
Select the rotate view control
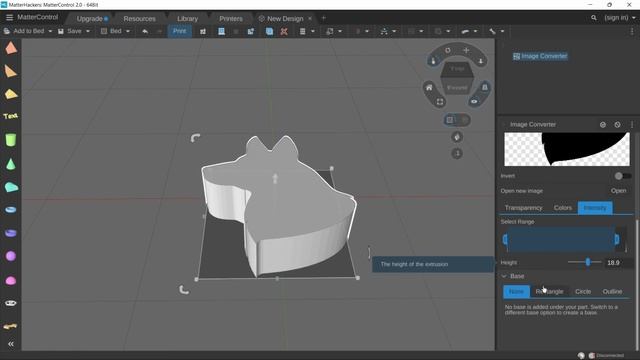point(448,50)
